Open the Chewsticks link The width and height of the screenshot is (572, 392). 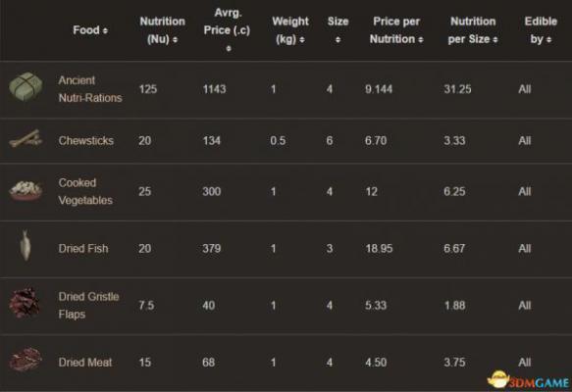(x=86, y=140)
